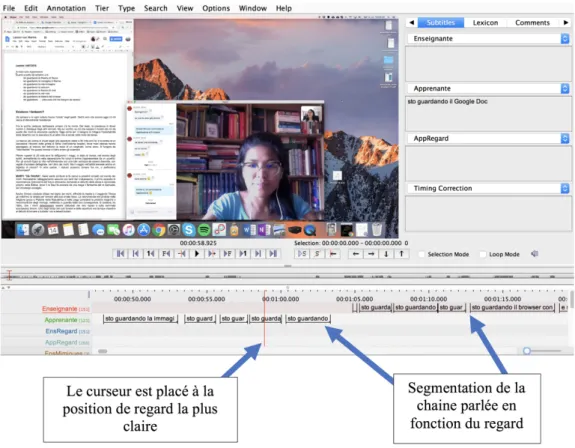Switch to the Lexicon tab
Screen dimensions: 575x448
(485, 23)
